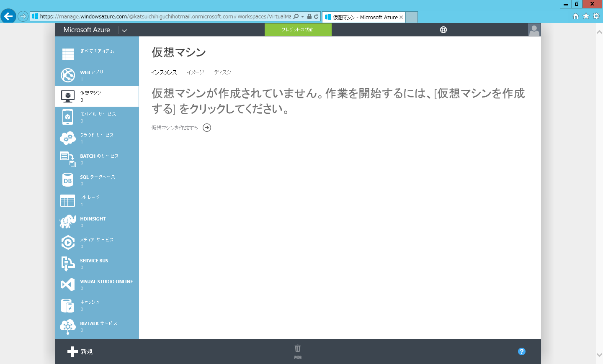Image resolution: width=603 pixels, height=364 pixels.
Task: Open the Cache cylinder icon
Action: (68, 305)
